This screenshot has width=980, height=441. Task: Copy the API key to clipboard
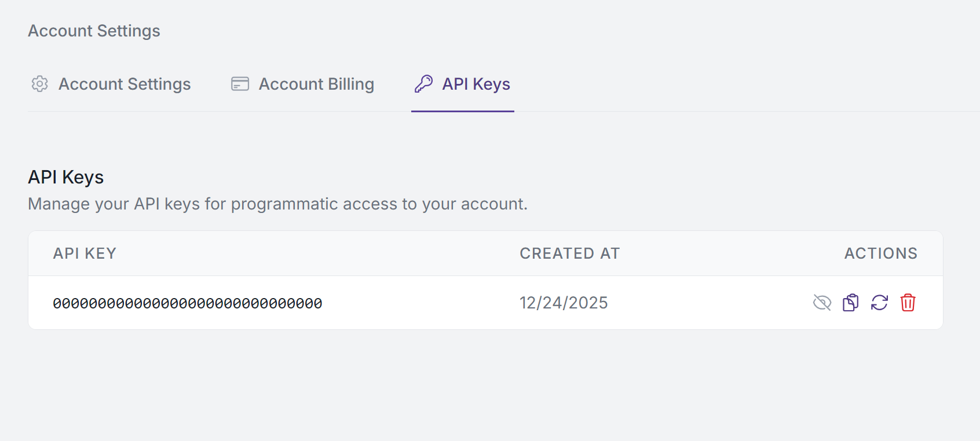[x=850, y=303]
